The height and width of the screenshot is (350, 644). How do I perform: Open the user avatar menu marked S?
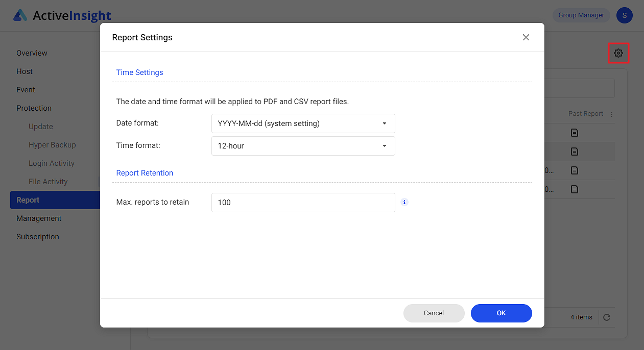(x=624, y=15)
